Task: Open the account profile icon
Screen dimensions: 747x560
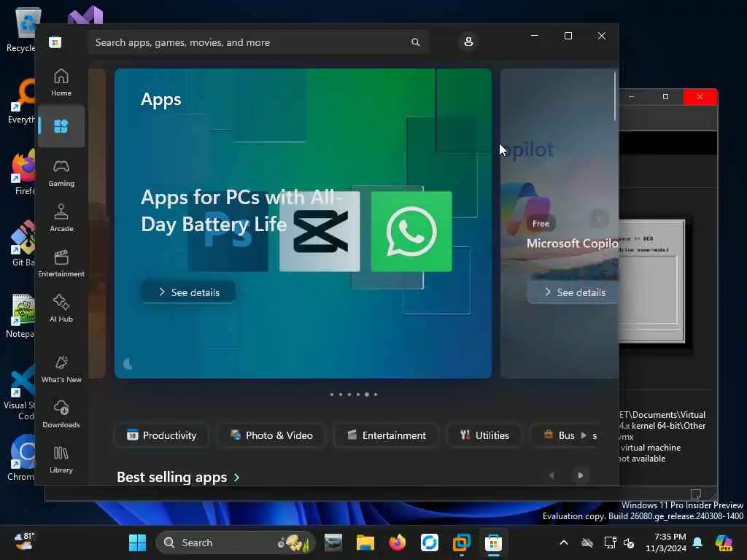Action: 468,42
